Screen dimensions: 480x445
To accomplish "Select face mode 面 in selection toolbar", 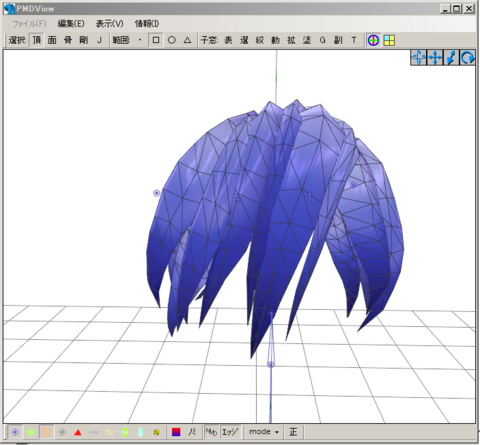I will click(x=52, y=40).
